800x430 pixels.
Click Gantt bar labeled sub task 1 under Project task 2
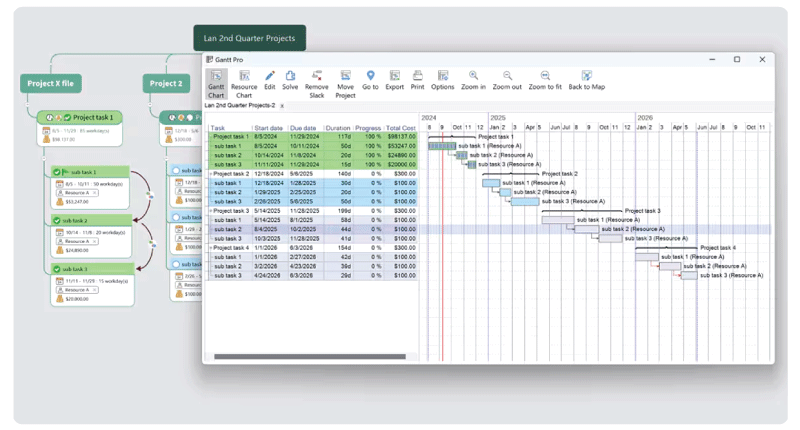(491, 183)
